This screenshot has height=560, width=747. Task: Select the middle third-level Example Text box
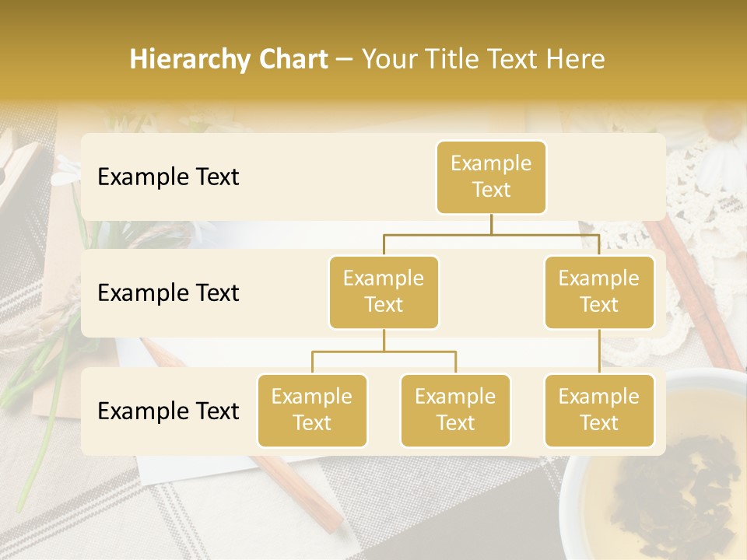pyautogui.click(x=455, y=410)
